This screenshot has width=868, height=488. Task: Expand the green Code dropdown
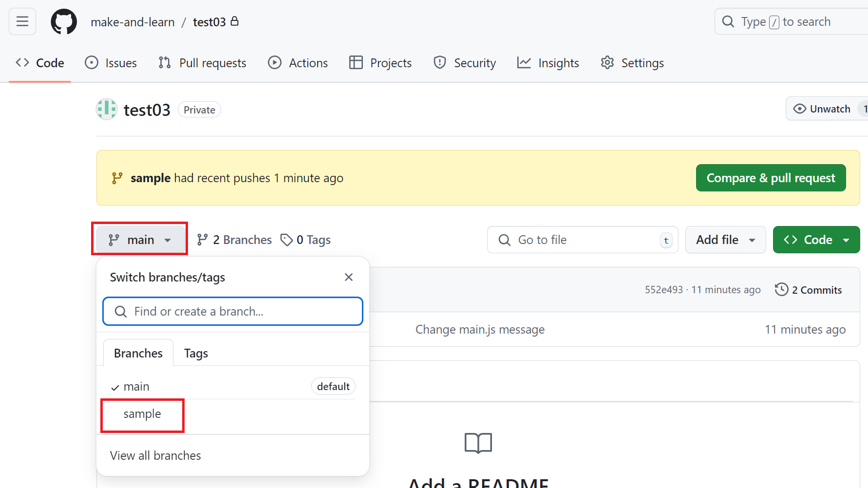tap(816, 240)
